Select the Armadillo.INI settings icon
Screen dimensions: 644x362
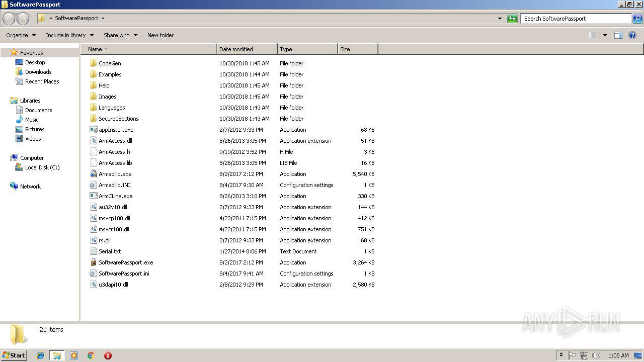[x=93, y=185]
